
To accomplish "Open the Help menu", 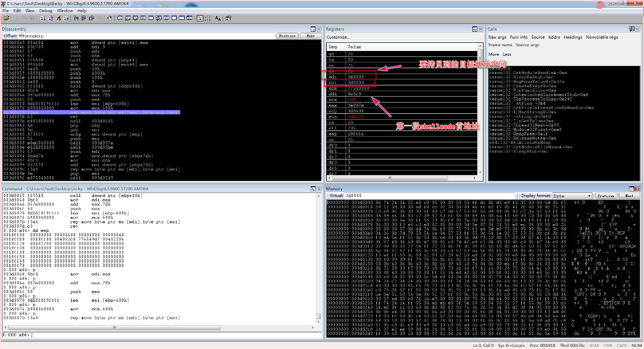I will pyautogui.click(x=82, y=10).
